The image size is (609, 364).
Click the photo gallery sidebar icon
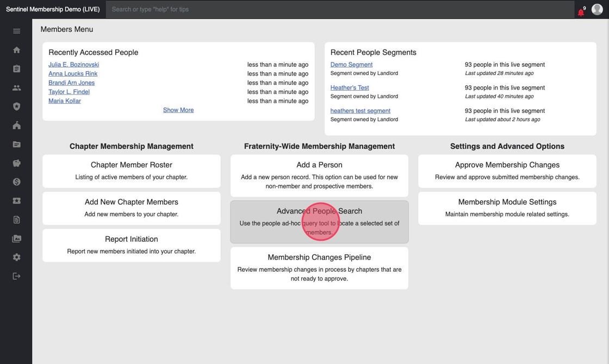tap(16, 239)
